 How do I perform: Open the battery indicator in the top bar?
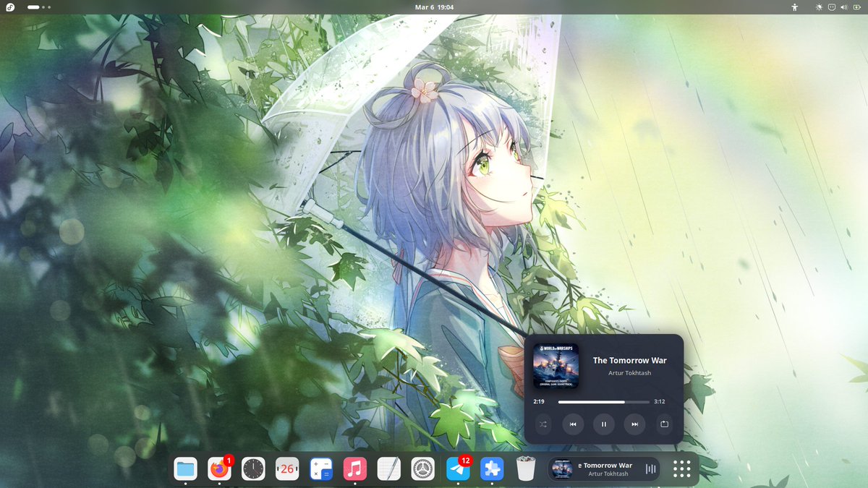(x=856, y=7)
